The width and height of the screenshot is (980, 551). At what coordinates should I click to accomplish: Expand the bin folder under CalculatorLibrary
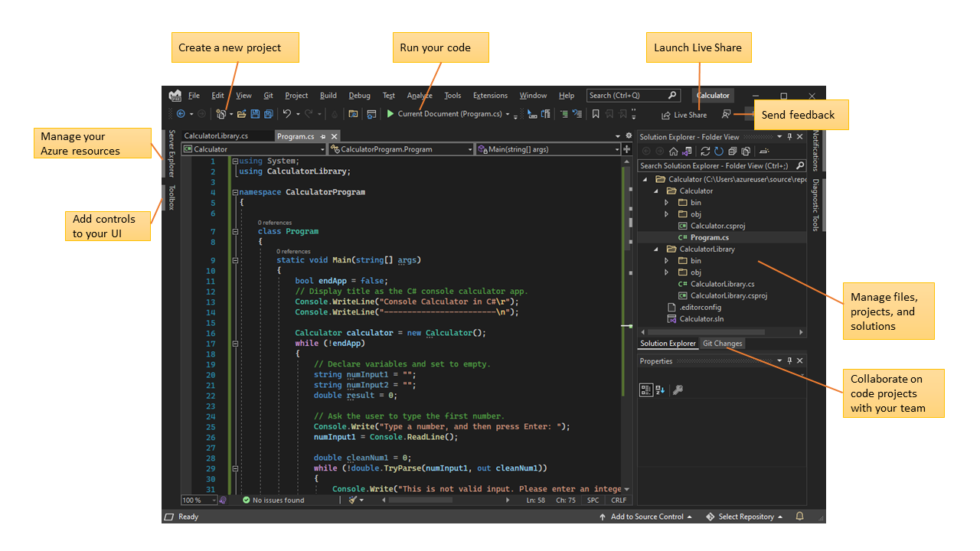(x=666, y=260)
